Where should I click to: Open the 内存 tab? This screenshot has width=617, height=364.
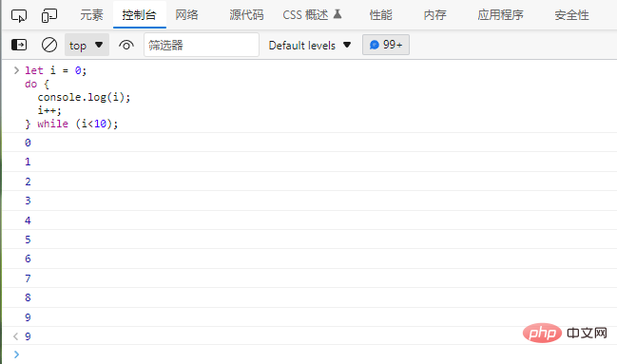click(434, 15)
